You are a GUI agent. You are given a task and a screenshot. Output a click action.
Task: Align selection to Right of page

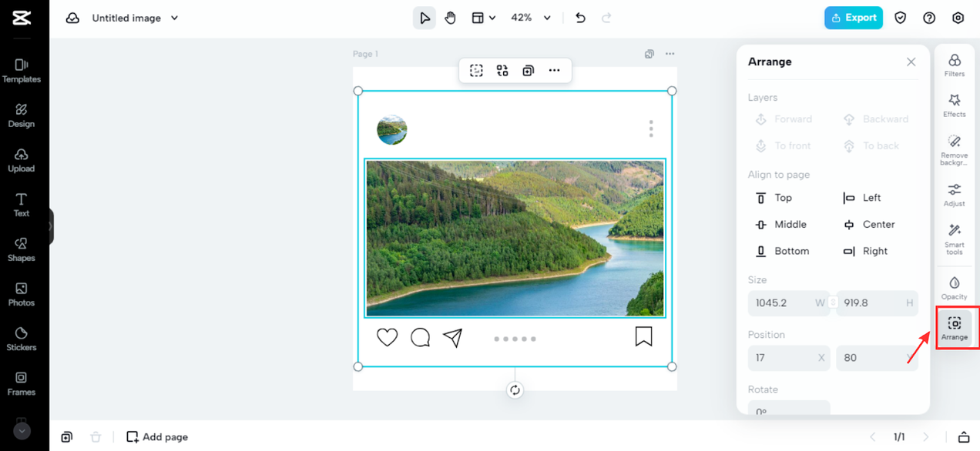pos(865,251)
